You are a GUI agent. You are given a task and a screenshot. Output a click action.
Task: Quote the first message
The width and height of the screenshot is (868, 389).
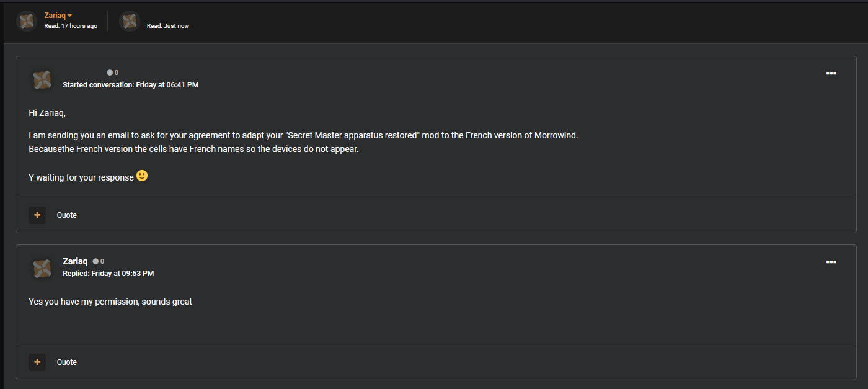(x=67, y=215)
